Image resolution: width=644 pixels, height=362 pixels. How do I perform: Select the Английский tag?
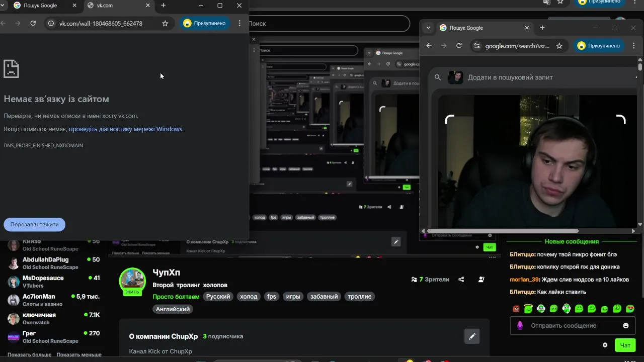173,309
